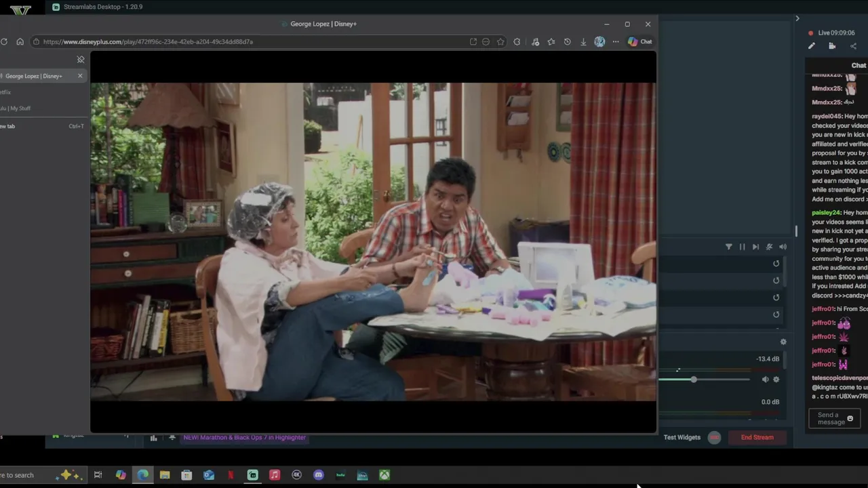Replay the third recent event
The height and width of the screenshot is (488, 868).
click(776, 298)
